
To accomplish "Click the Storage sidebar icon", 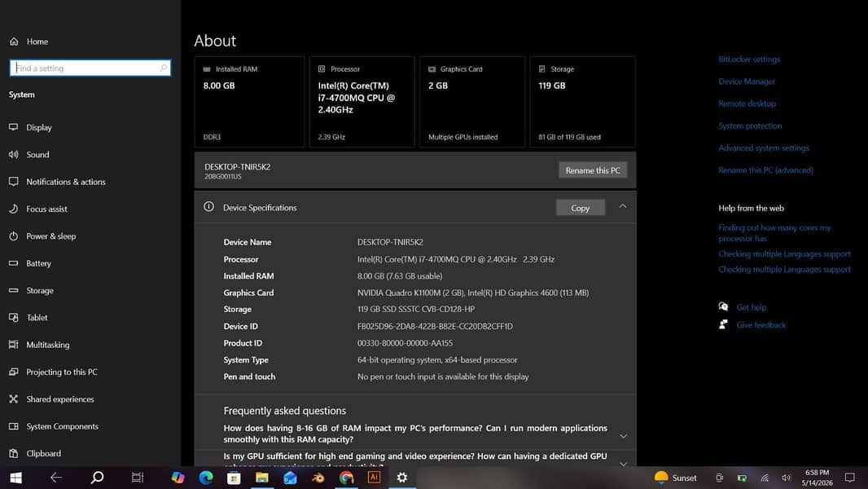I will click(13, 290).
